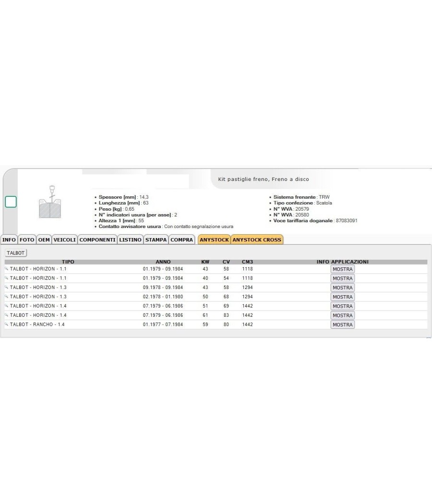Go to the VEICOLI tab

point(65,240)
